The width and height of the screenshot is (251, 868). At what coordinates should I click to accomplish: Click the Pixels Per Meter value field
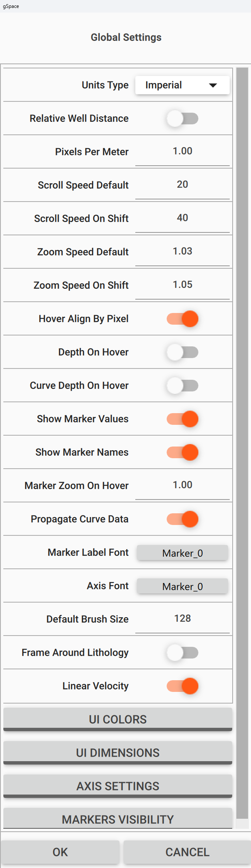(x=183, y=151)
